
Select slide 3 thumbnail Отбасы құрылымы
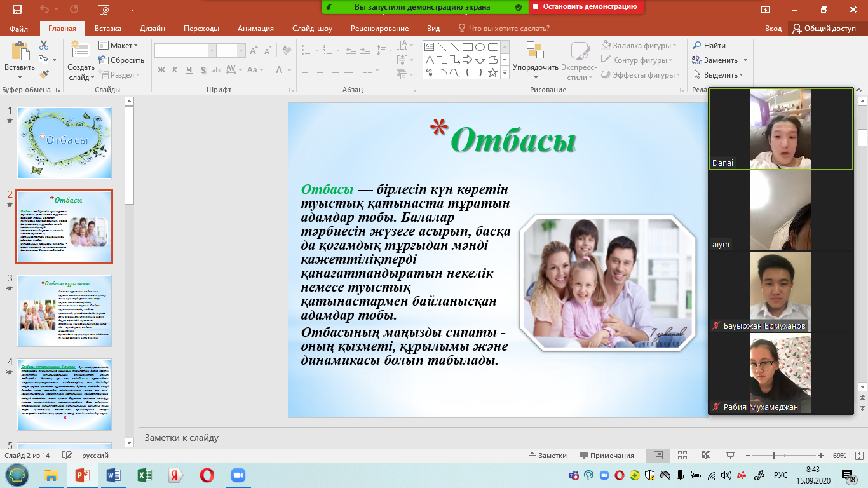click(64, 310)
